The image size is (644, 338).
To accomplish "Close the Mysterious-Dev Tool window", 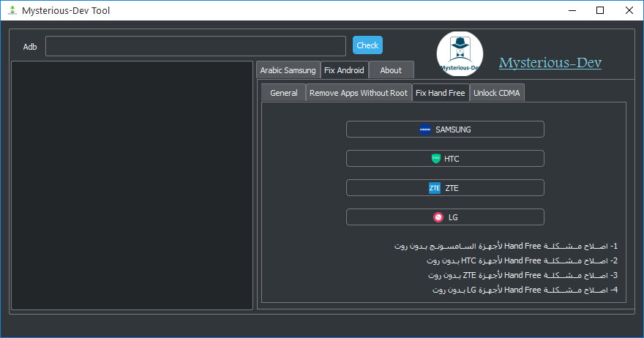I will [x=629, y=10].
